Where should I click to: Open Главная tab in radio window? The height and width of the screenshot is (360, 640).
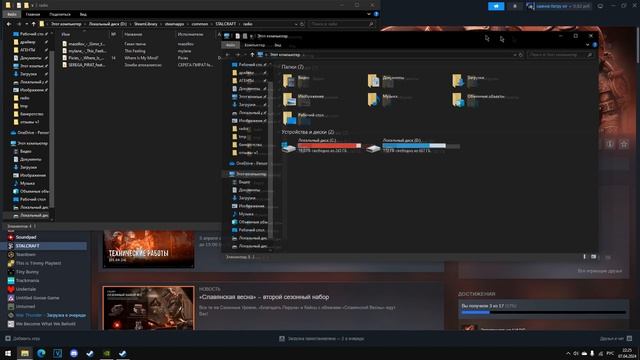33,14
